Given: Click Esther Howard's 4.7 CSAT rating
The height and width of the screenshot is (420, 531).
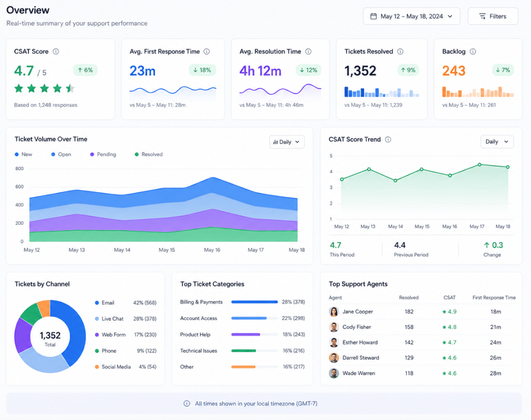Looking at the screenshot, I should (x=449, y=342).
